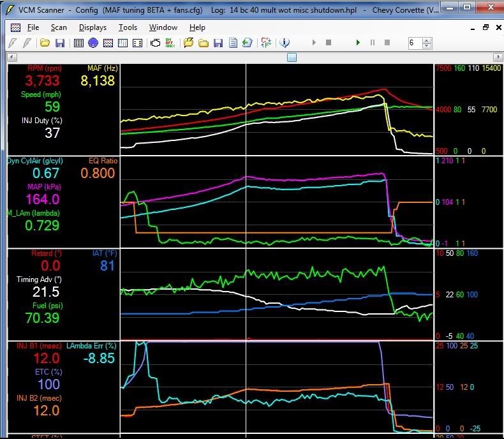Minimize the inner chart window

tap(473, 28)
